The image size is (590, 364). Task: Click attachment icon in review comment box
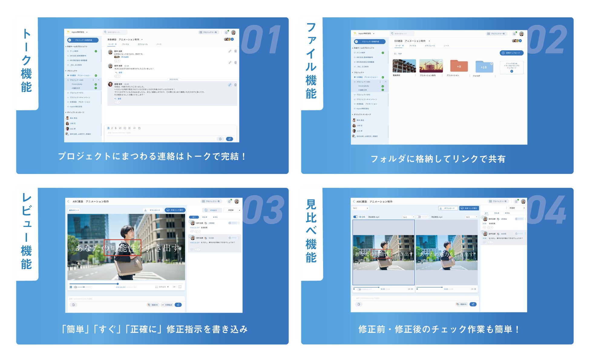(x=74, y=305)
